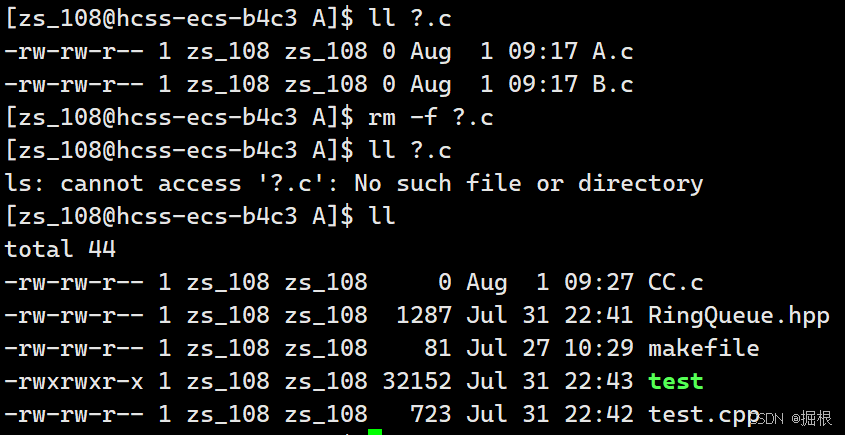Click the 32152 file size value
The height and width of the screenshot is (435, 845).
(x=417, y=382)
